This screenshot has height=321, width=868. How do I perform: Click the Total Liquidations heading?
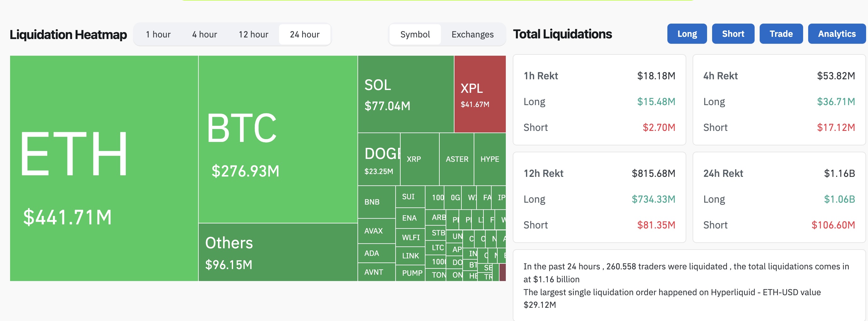562,34
